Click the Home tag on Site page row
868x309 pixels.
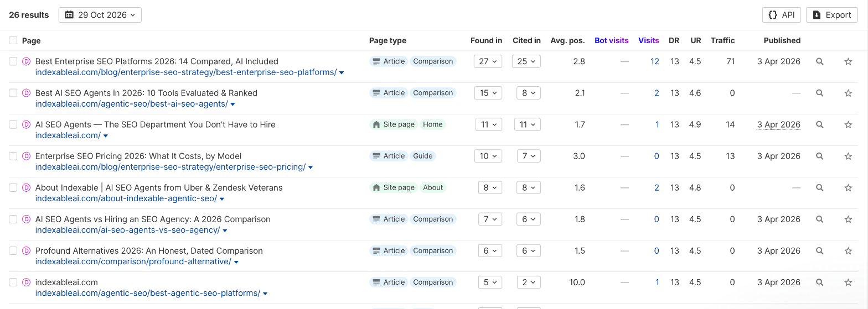(x=433, y=124)
